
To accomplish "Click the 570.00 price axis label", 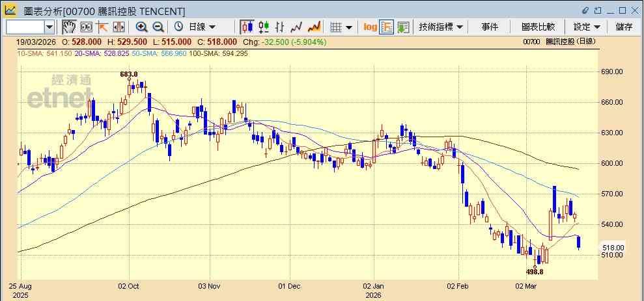I will (613, 194).
